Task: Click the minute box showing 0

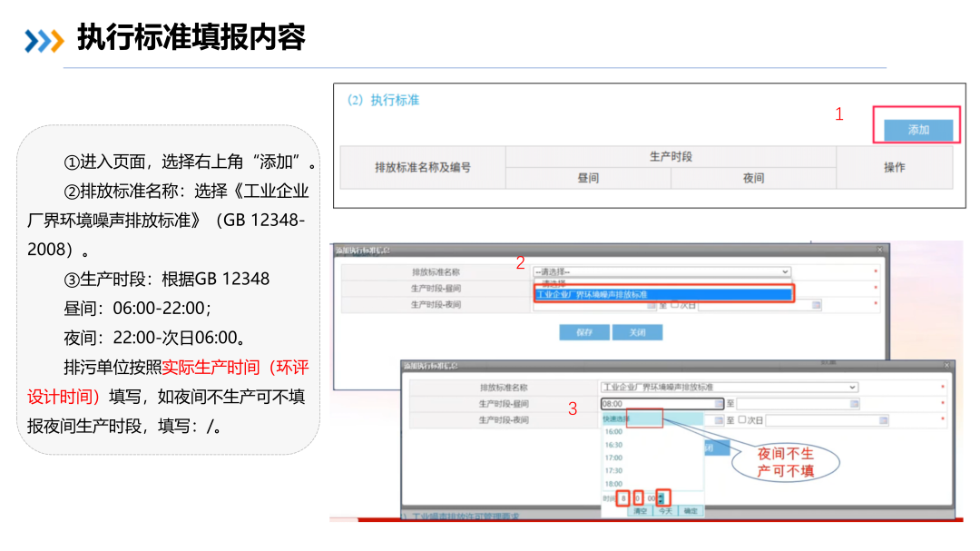Action: (x=638, y=497)
